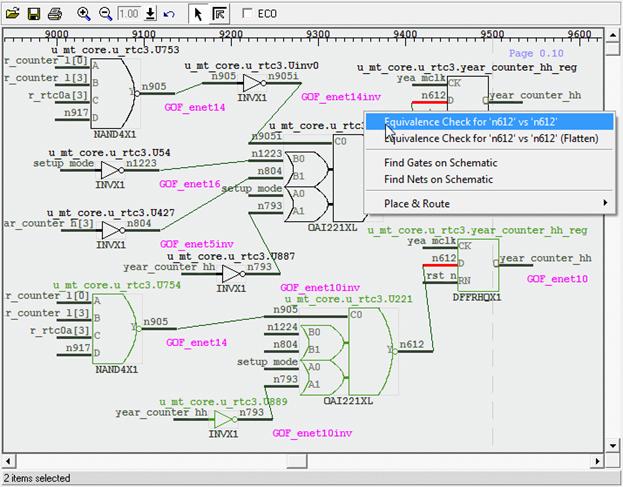The width and height of the screenshot is (623, 487).
Task: Click the vertical scrollbar on the right
Action: (x=614, y=250)
